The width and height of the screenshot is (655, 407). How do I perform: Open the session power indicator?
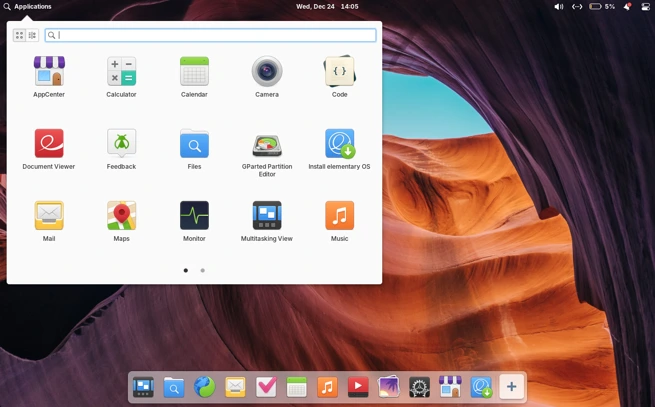pyautogui.click(x=645, y=6)
